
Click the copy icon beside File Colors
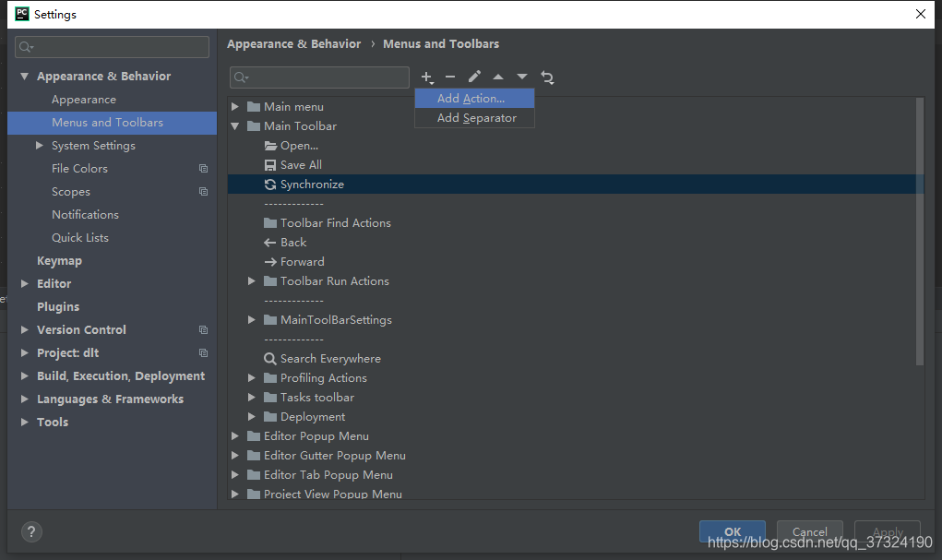[x=204, y=169]
